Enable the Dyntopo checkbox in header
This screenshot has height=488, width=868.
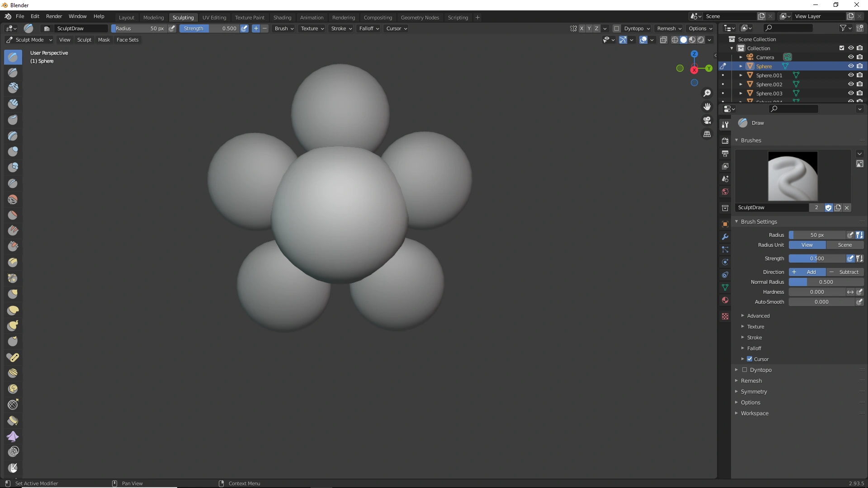coord(617,28)
